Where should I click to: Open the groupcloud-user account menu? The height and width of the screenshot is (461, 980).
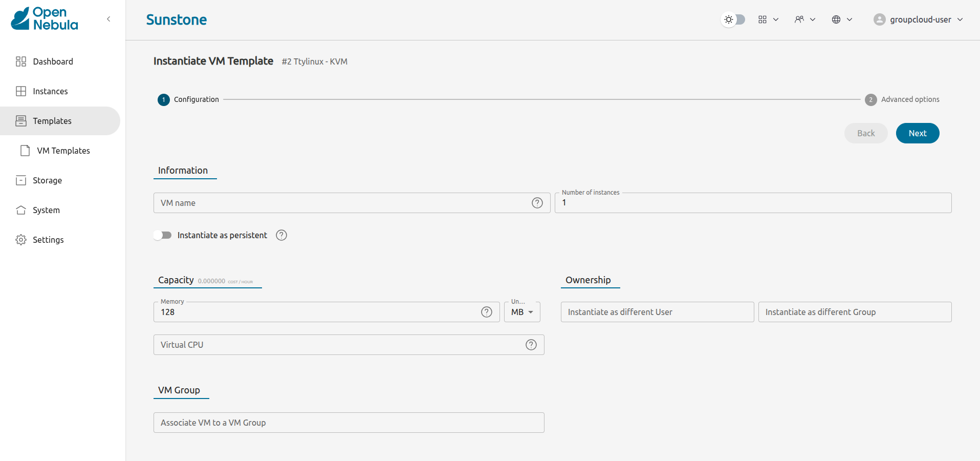(918, 19)
